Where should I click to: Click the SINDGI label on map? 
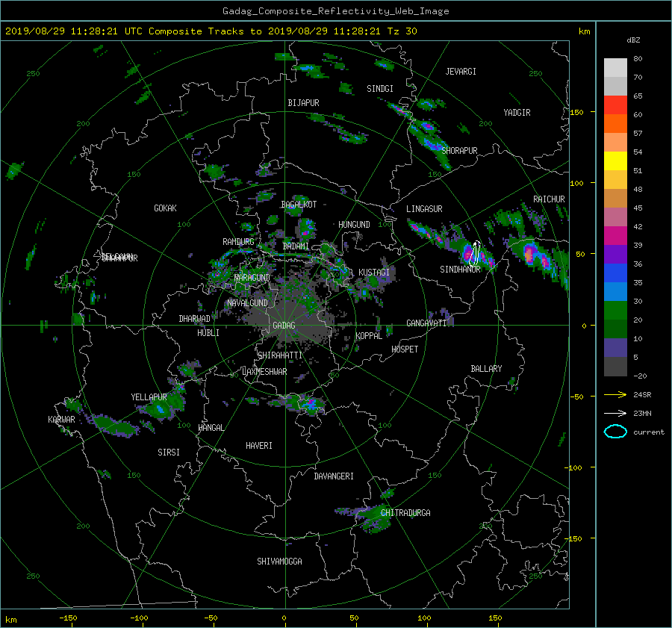[380, 89]
